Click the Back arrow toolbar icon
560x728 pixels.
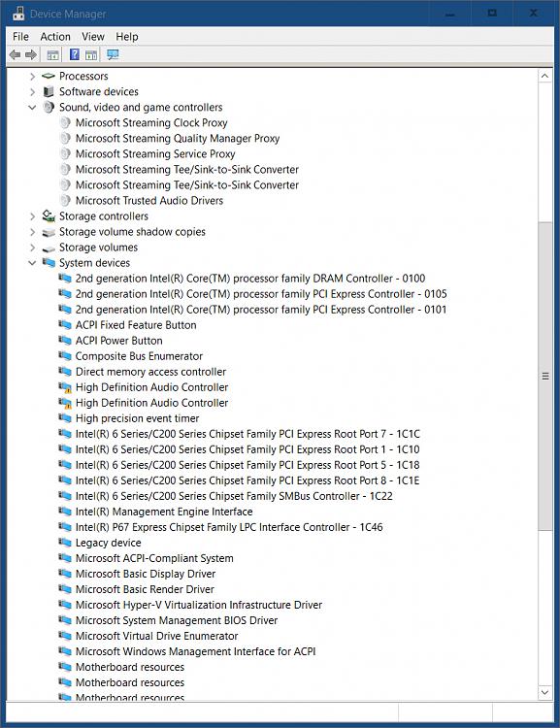coord(15,54)
